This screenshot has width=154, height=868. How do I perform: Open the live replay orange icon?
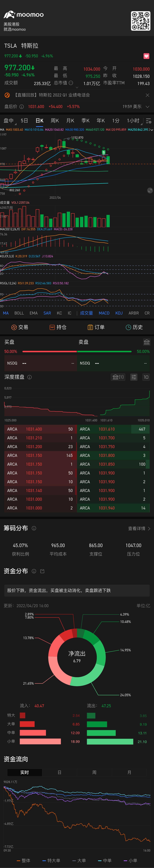[x=7, y=95]
